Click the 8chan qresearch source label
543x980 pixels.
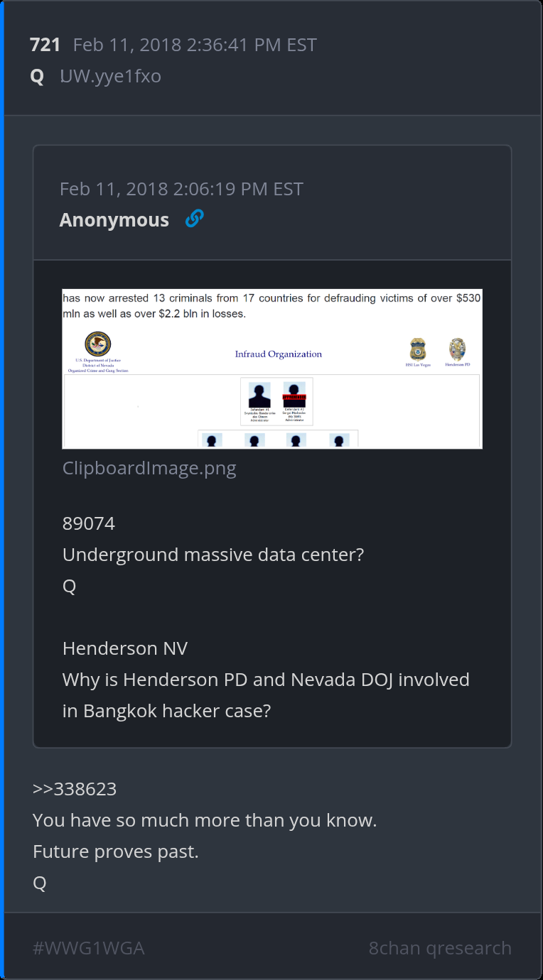[440, 948]
